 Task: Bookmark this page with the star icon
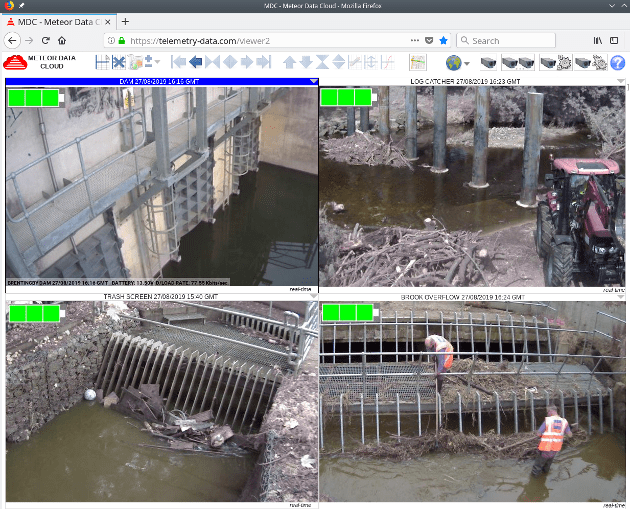pyautogui.click(x=444, y=40)
